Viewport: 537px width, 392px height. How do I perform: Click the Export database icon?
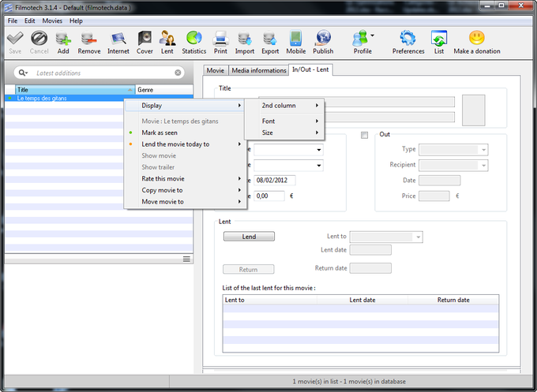(270, 38)
